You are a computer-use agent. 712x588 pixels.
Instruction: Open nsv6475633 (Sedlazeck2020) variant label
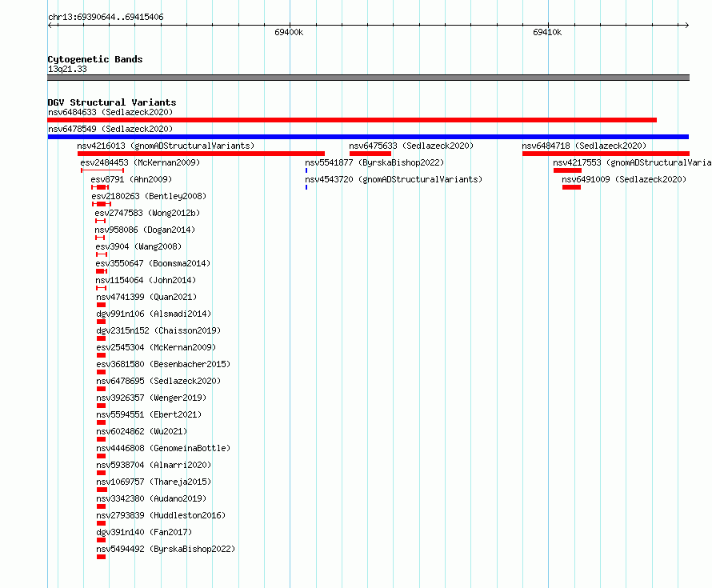click(x=411, y=146)
